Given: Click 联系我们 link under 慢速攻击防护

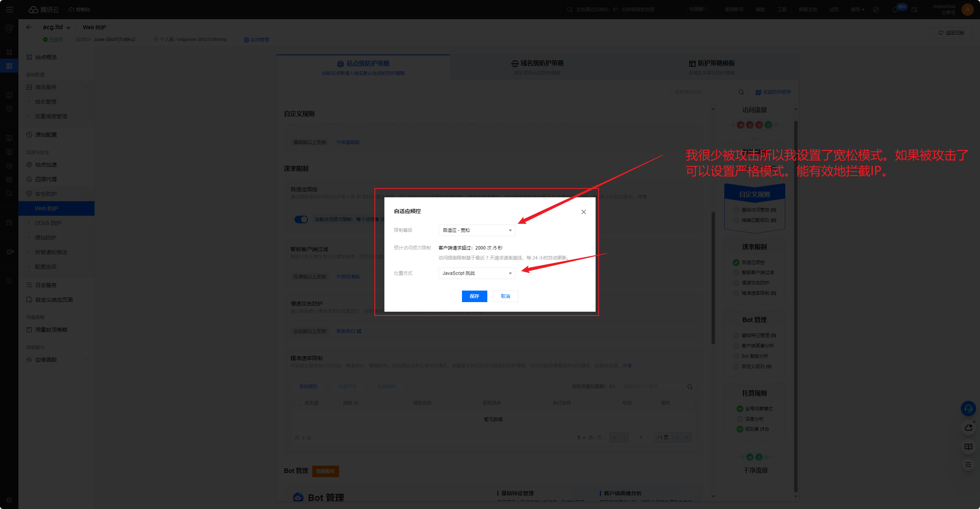Looking at the screenshot, I should click(349, 331).
